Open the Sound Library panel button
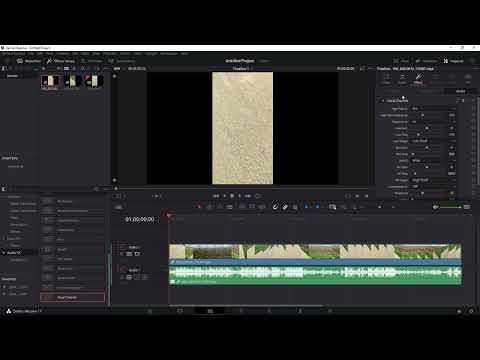Viewport: 480px width, 360px height. 122,61
